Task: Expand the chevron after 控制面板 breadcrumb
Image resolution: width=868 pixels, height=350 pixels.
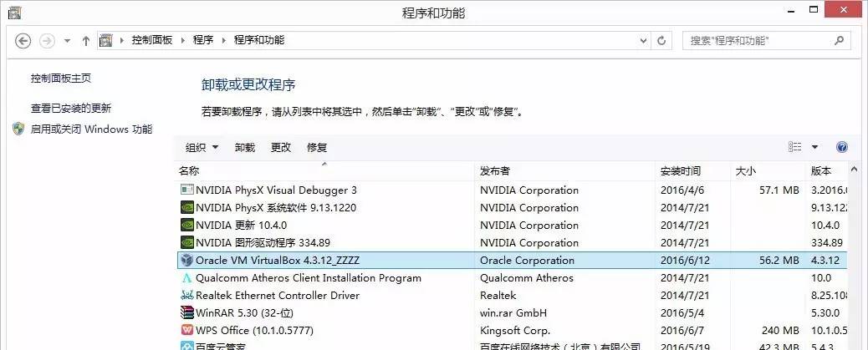Action: coord(182,40)
